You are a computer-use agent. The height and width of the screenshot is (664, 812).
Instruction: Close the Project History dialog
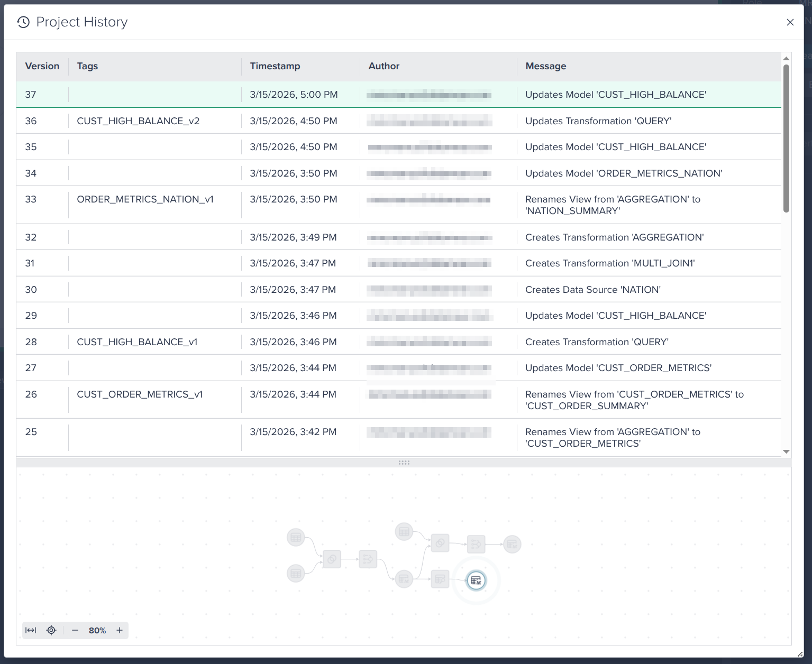tap(790, 22)
